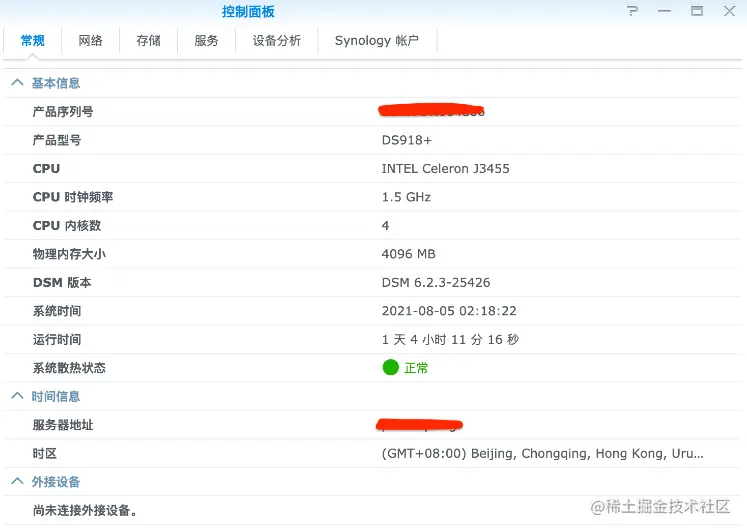Click the CPU 时钟频率 label
The width and height of the screenshot is (747, 532).
73,197
